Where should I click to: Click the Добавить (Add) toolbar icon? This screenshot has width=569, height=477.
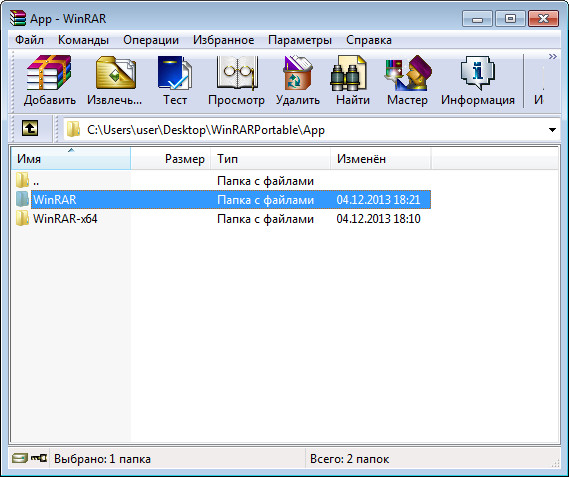coord(49,73)
